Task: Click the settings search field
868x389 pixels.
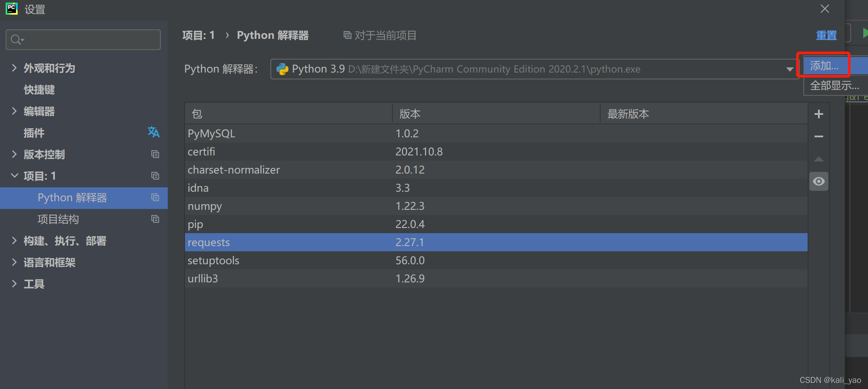Action: 83,39
